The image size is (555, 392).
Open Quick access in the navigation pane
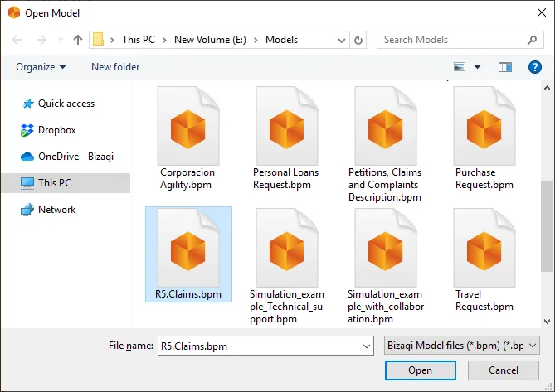tap(66, 104)
